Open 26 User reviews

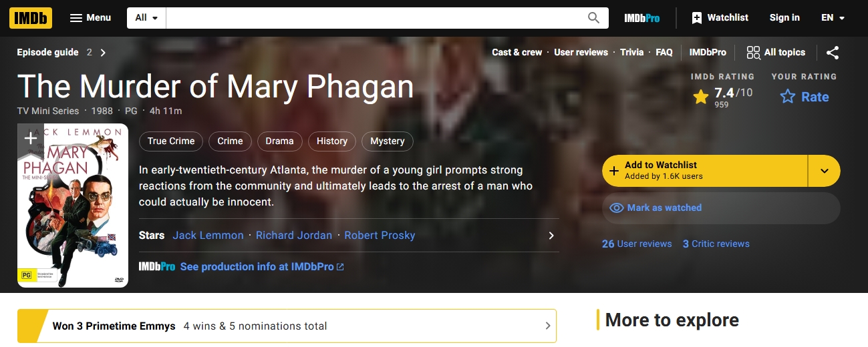coord(637,244)
